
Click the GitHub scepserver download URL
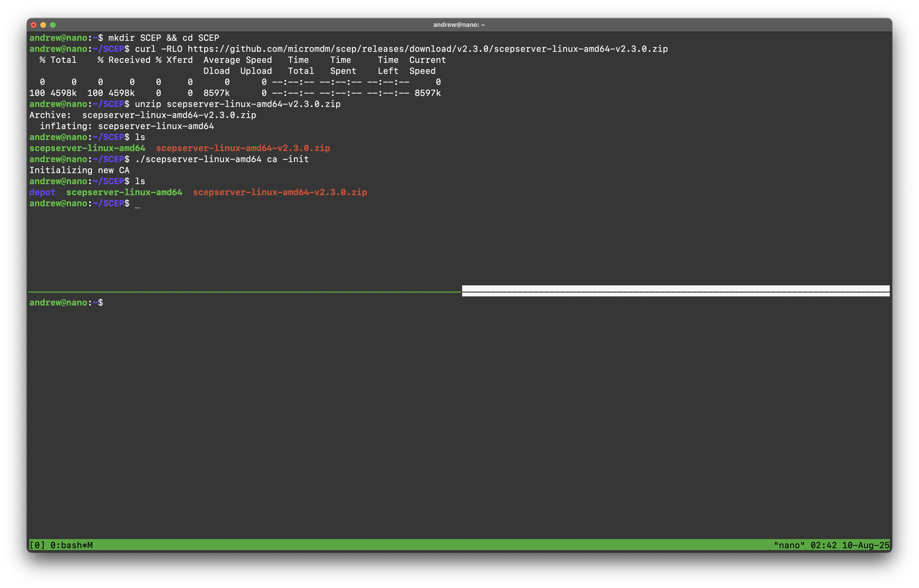(427, 49)
